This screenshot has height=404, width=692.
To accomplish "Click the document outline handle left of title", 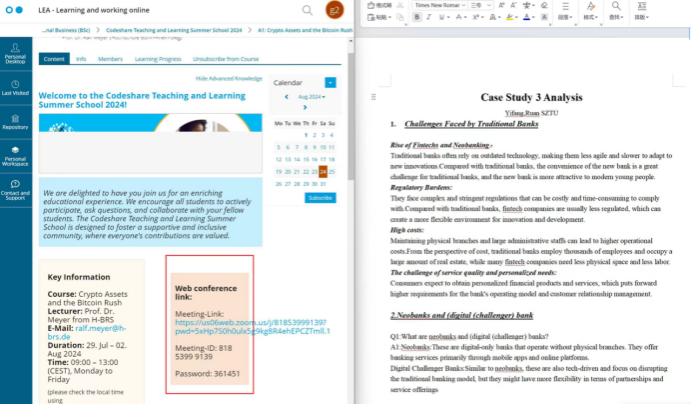I will (x=373, y=97).
